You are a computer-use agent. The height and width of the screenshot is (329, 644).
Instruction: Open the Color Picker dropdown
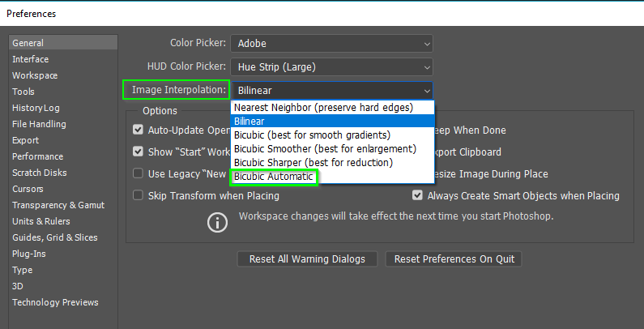(x=331, y=43)
